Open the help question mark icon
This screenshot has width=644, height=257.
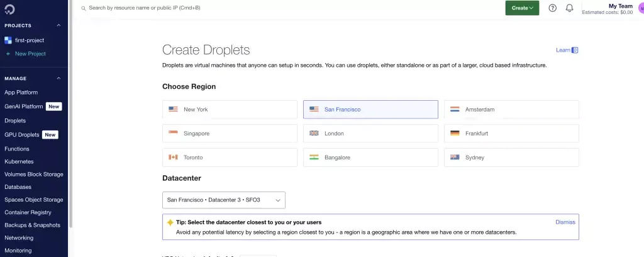(x=552, y=8)
